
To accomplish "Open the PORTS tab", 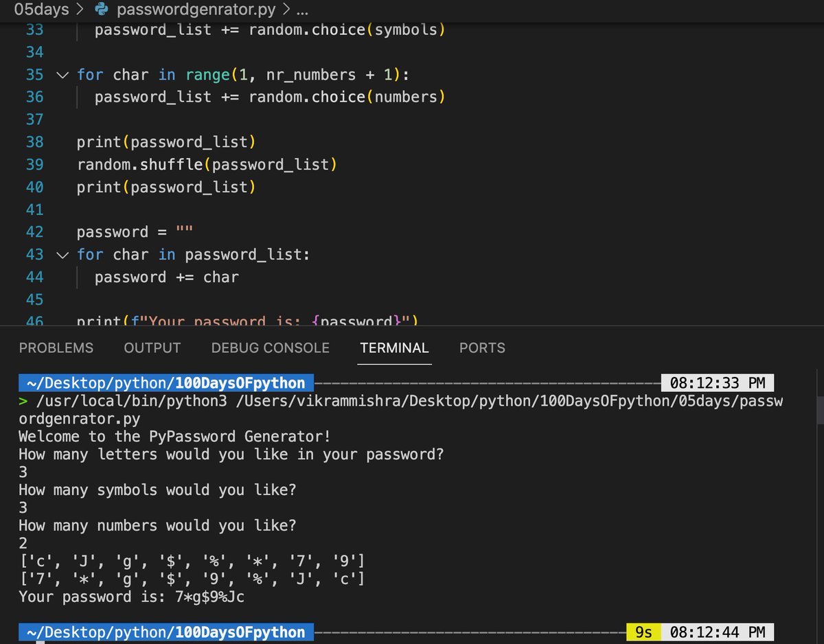I will tap(482, 348).
